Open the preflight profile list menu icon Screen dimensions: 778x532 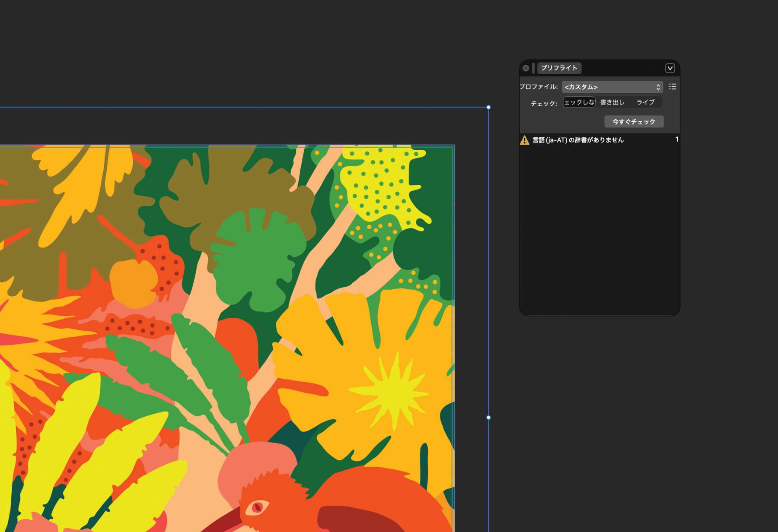tap(673, 87)
